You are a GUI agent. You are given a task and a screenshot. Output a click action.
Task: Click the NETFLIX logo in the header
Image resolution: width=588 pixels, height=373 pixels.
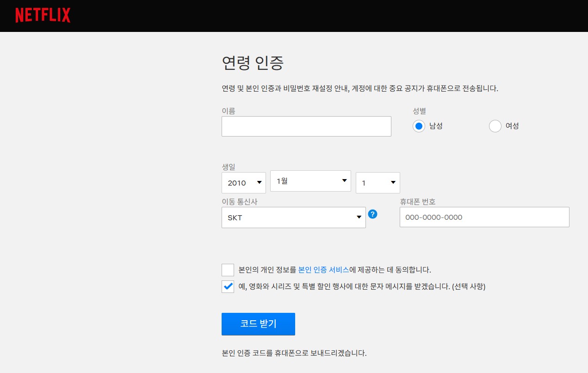click(x=43, y=15)
